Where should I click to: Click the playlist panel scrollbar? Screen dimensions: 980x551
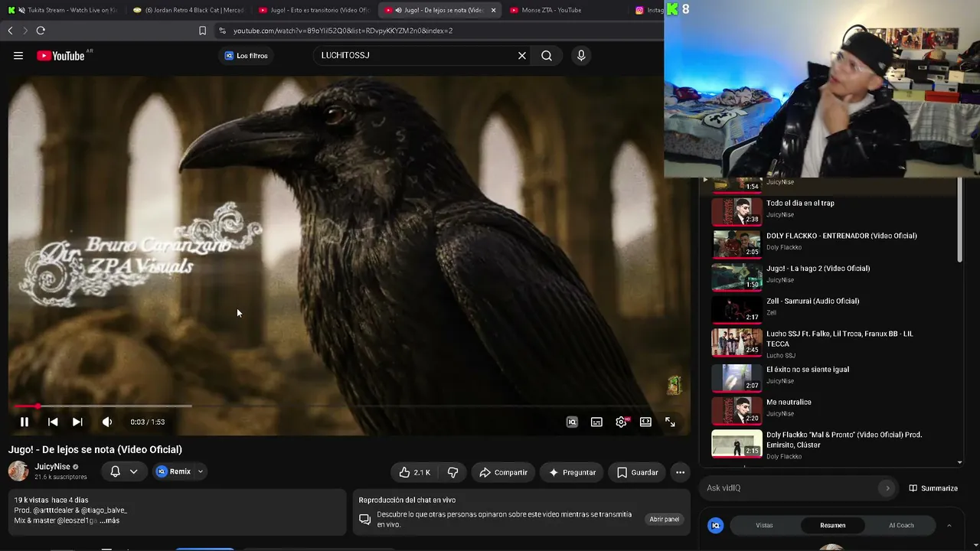point(960,222)
